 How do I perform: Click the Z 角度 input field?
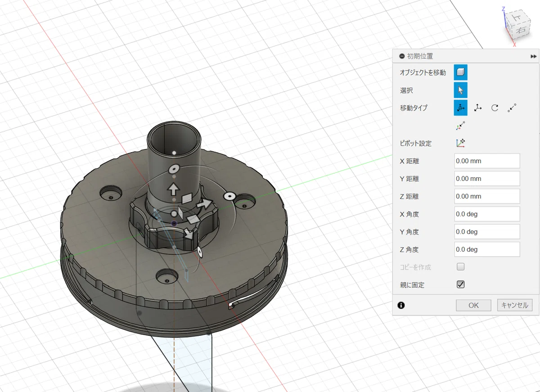point(487,249)
